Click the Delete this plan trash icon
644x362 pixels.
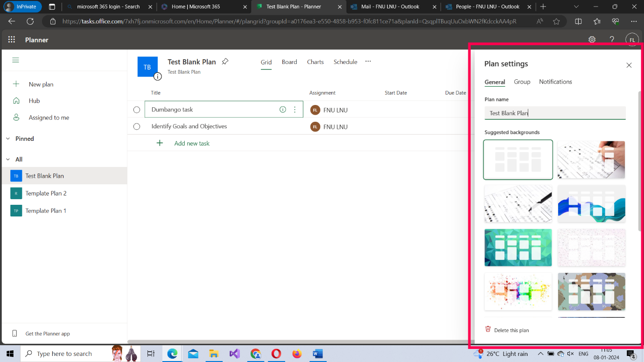pyautogui.click(x=488, y=329)
